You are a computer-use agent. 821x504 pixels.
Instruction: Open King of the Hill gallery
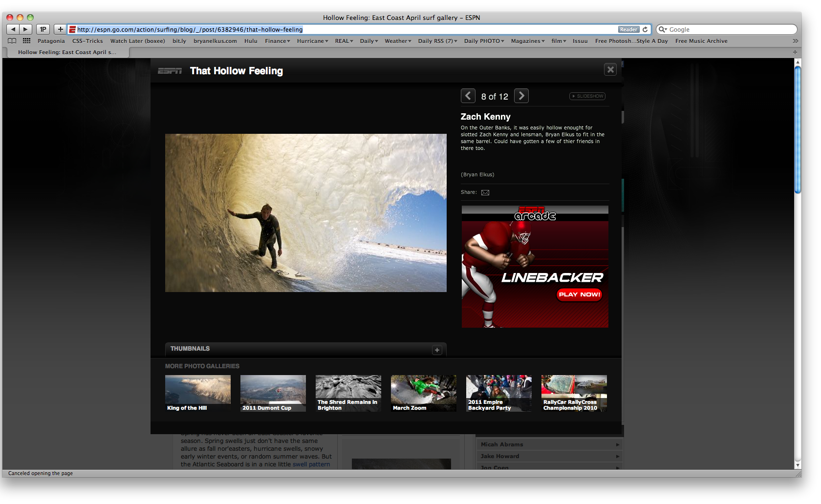(x=198, y=393)
